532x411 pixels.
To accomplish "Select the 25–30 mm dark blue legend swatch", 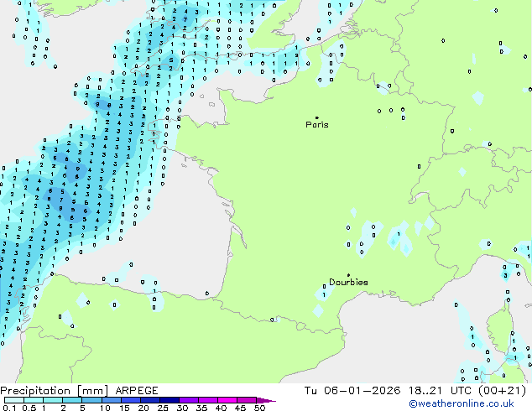I will (x=170, y=400).
